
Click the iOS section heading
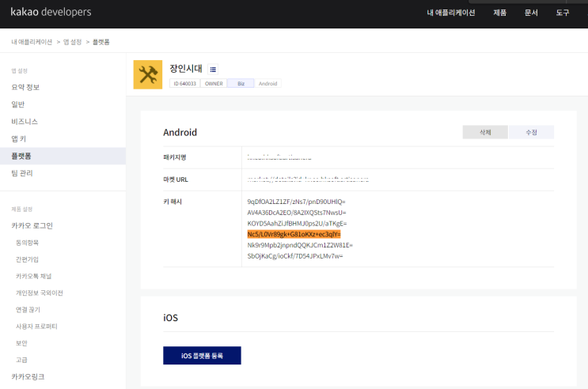pyautogui.click(x=171, y=318)
